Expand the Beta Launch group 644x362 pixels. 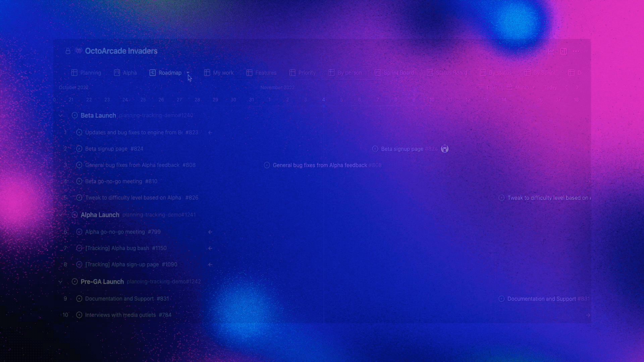61,115
